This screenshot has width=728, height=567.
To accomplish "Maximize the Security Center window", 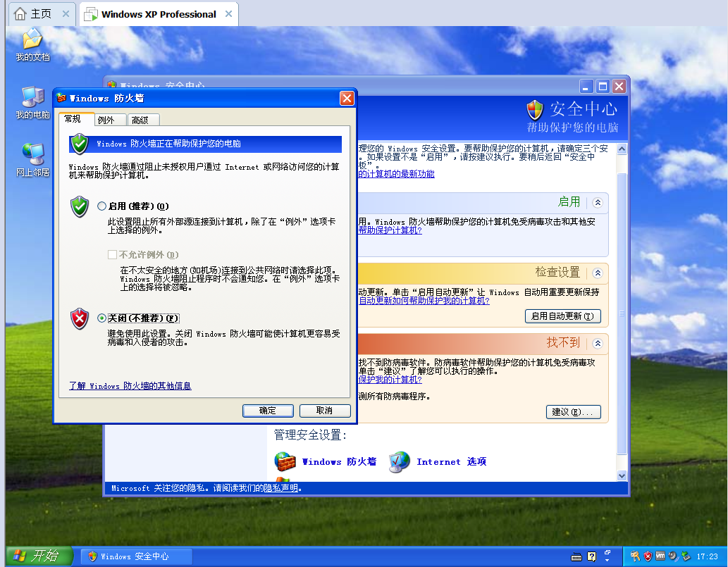I will tap(603, 87).
